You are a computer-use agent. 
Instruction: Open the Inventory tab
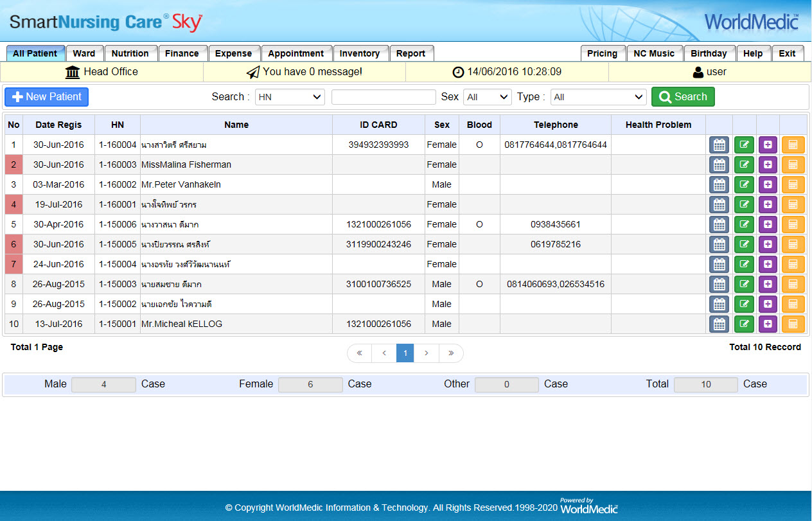click(360, 53)
